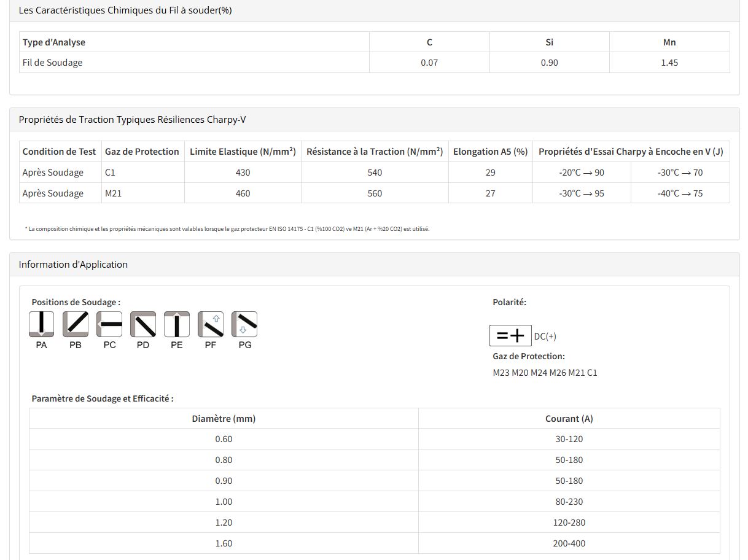Click the 'Information d'Application' panel header
The width and height of the screenshot is (748, 560).
point(73,265)
